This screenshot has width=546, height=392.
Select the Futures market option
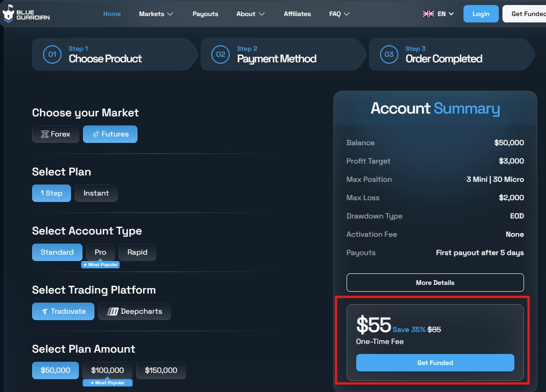click(110, 134)
